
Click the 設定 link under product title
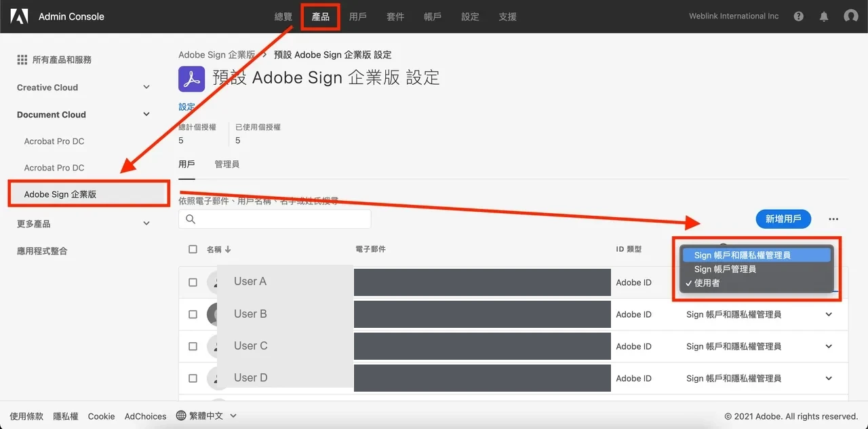point(186,107)
